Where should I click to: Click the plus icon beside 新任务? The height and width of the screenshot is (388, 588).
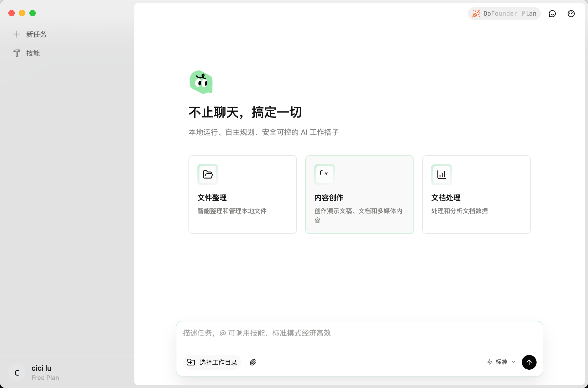tap(17, 34)
